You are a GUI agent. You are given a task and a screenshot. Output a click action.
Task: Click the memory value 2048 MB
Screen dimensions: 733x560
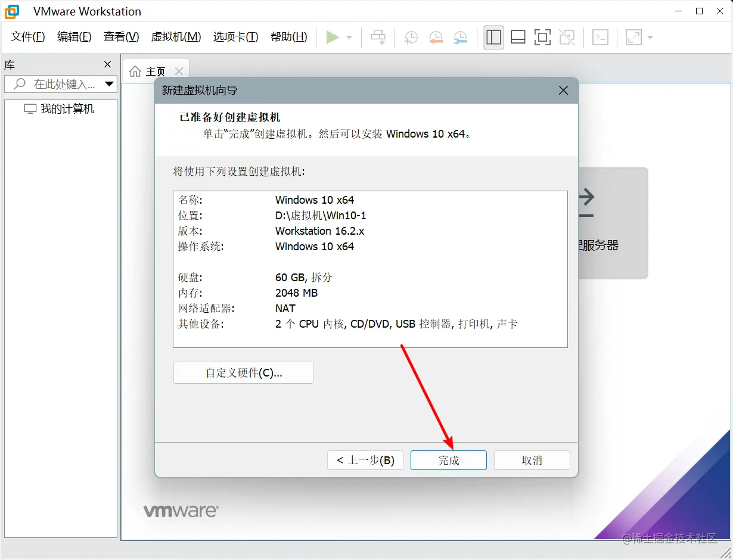tap(296, 293)
